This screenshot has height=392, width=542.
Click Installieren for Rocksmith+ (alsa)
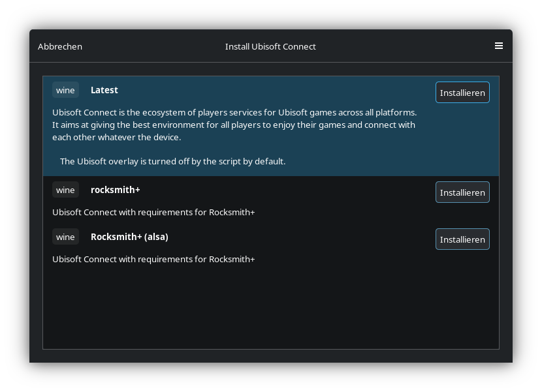click(x=462, y=239)
